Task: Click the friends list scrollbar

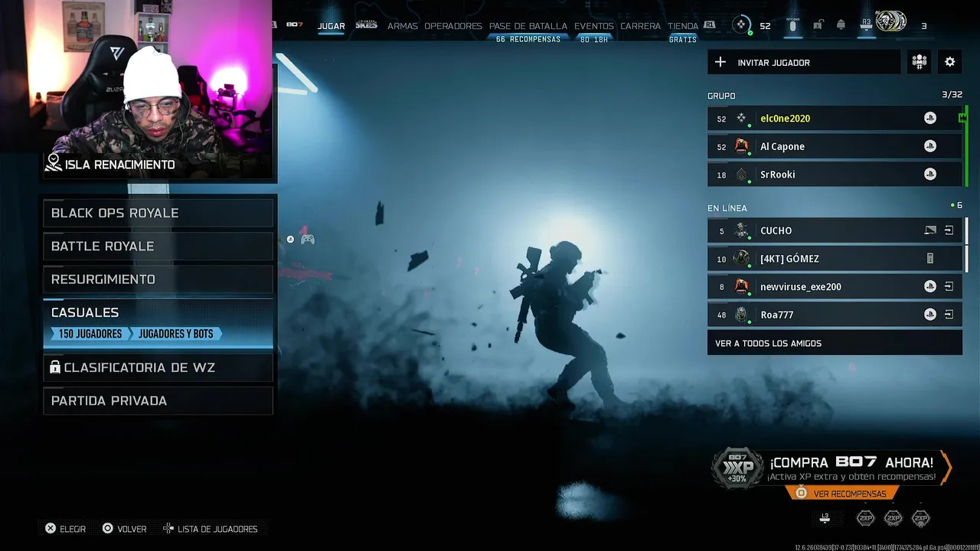Action: (x=966, y=245)
